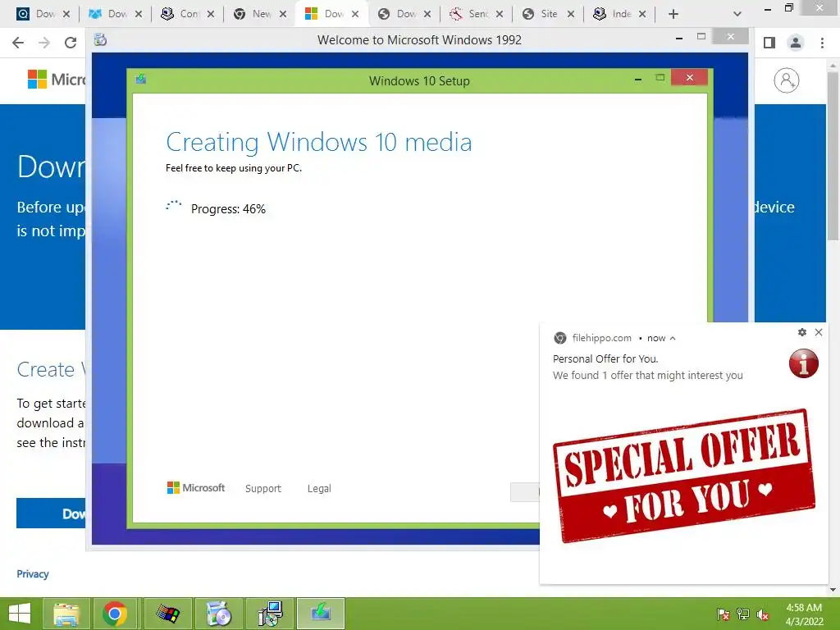Click the browser forward arrow

[44, 43]
